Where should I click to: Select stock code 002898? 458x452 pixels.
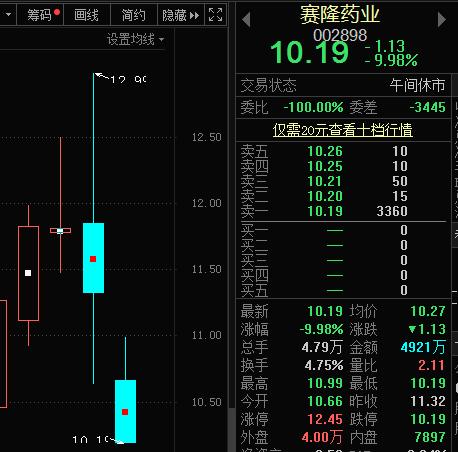(x=340, y=35)
